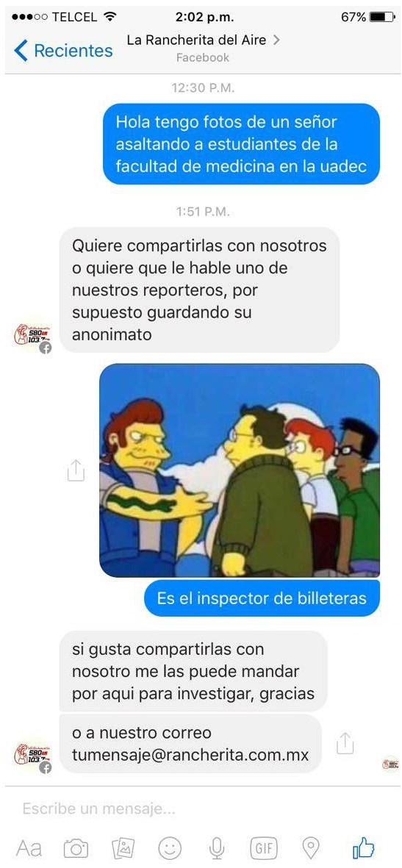Viewport: 402px width, 868px height.
Task: Tap the microphone voice message icon
Action: 217,848
